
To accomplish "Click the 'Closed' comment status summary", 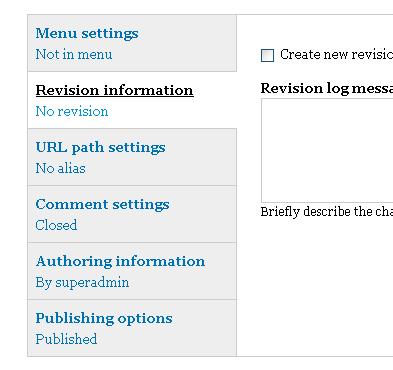I will pos(56,225).
